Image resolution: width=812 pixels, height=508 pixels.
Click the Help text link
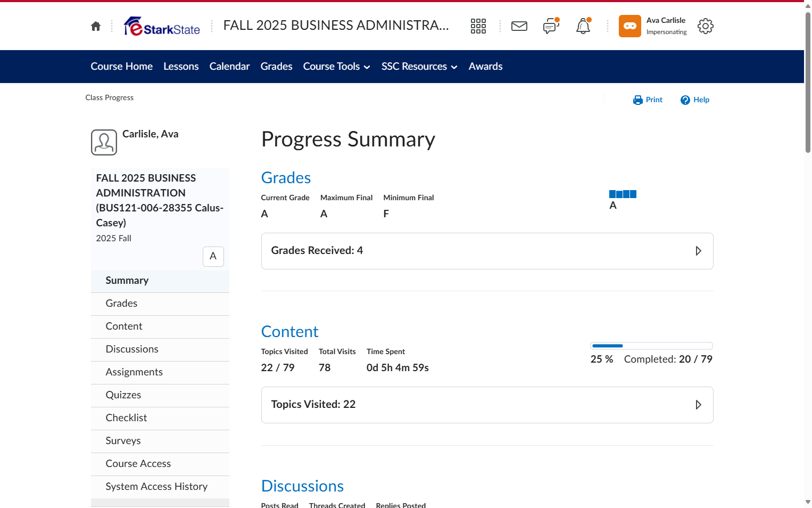click(x=701, y=100)
